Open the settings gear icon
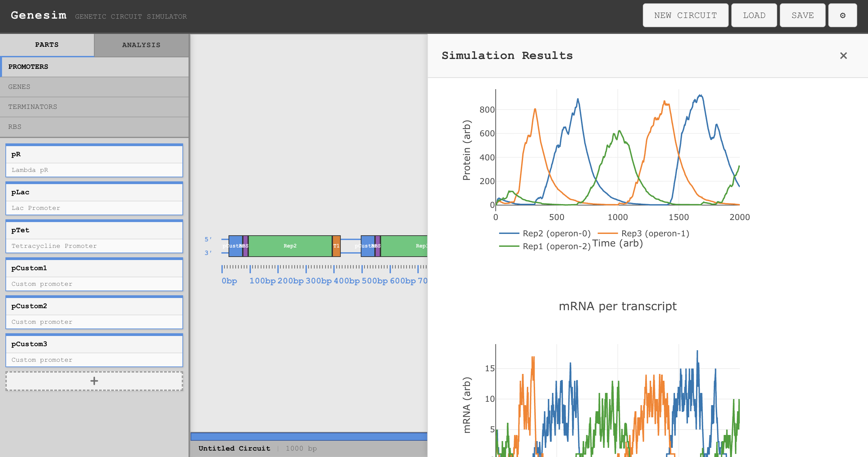Screen dimensions: 868x457 pyautogui.click(x=843, y=15)
